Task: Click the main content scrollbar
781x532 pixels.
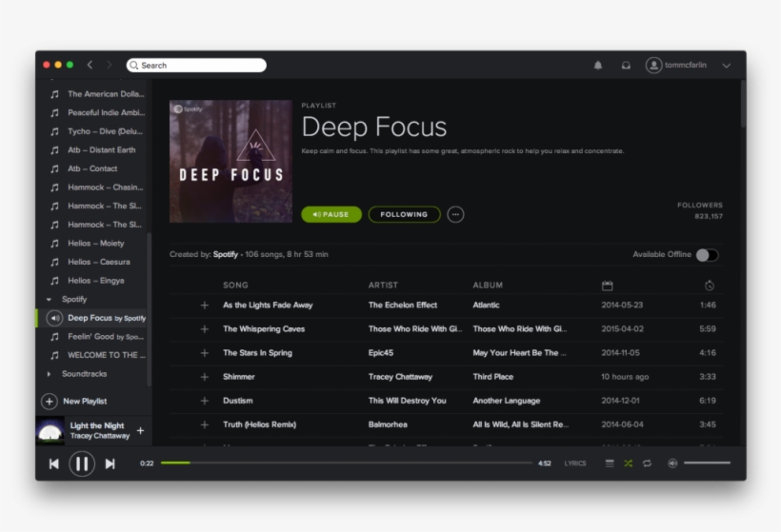Action: (743, 105)
